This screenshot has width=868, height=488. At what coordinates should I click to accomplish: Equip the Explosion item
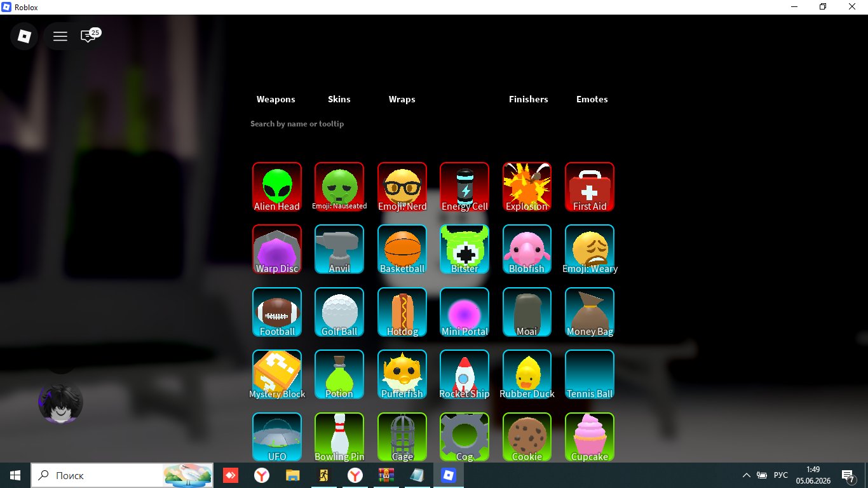(527, 187)
